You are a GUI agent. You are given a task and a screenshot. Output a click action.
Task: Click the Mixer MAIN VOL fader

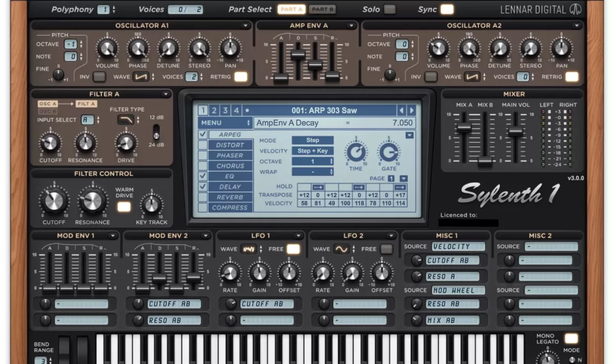coord(516,132)
